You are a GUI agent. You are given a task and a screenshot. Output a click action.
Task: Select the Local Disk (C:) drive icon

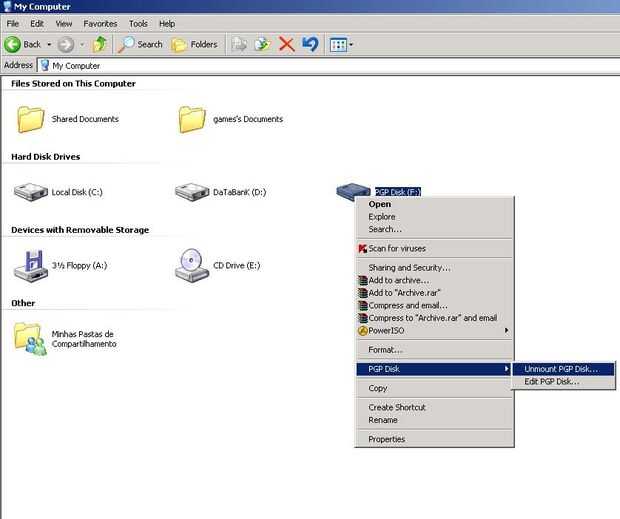30,192
